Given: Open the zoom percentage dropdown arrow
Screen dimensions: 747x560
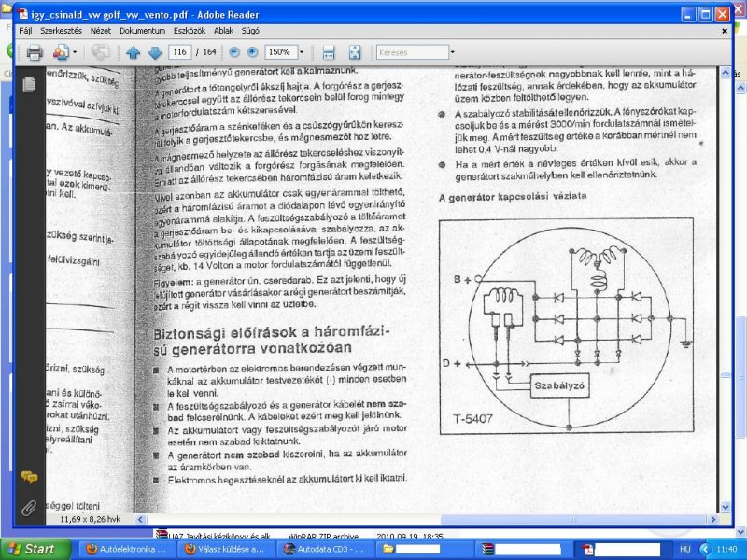Looking at the screenshot, I should [302, 52].
